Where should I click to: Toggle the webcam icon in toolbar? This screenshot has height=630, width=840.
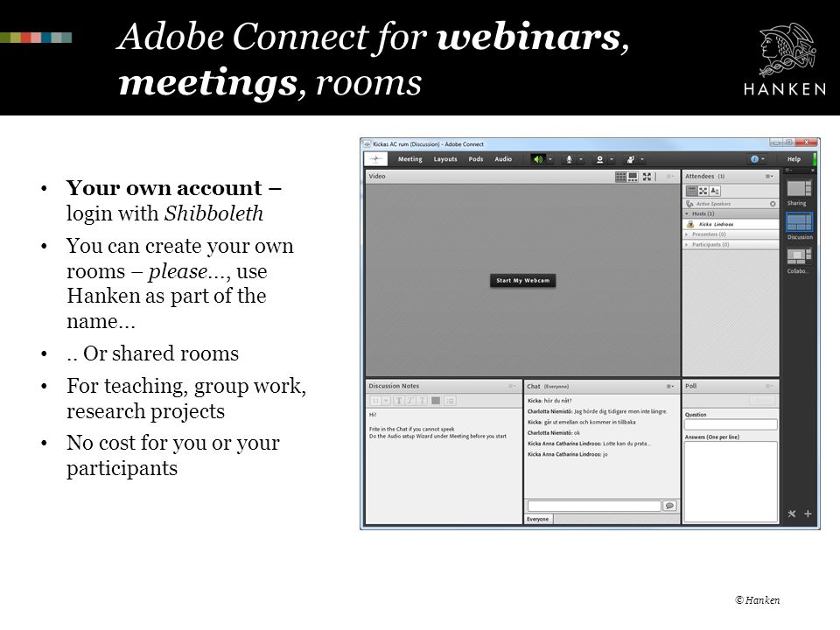[x=600, y=159]
